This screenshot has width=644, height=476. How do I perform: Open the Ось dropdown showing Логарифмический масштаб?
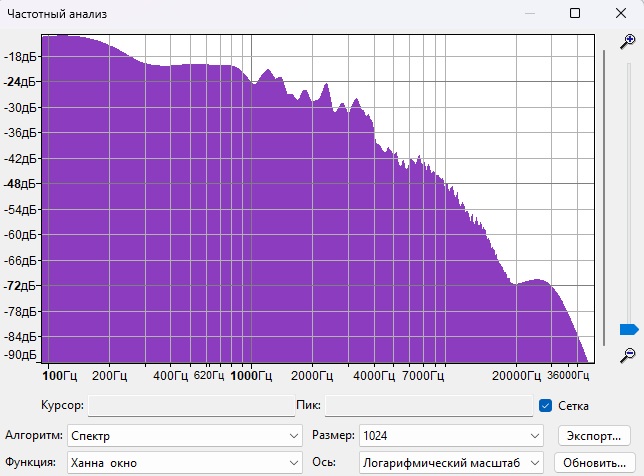coord(451,463)
